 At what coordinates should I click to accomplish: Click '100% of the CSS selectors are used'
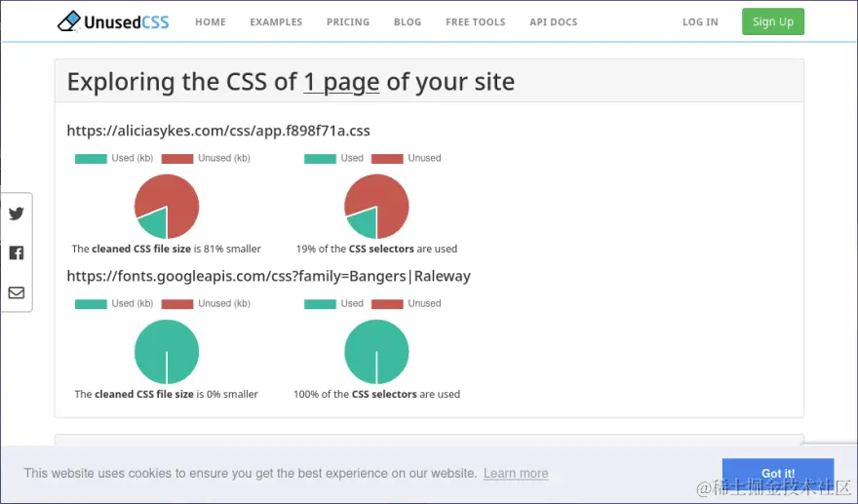tap(376, 395)
